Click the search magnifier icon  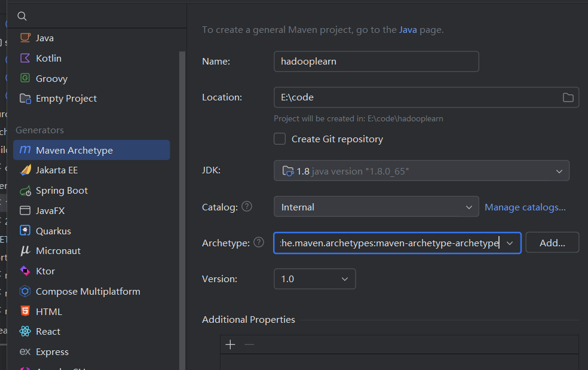[x=22, y=16]
